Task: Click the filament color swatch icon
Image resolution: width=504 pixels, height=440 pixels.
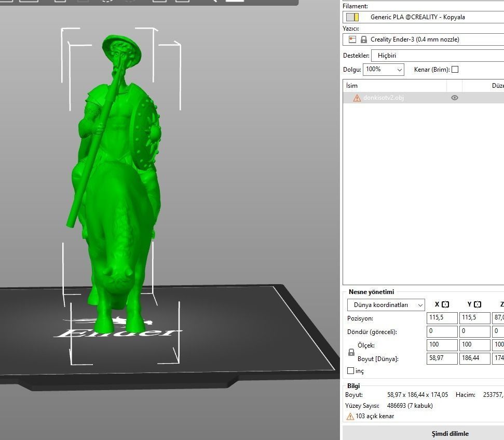Action: pyautogui.click(x=352, y=17)
